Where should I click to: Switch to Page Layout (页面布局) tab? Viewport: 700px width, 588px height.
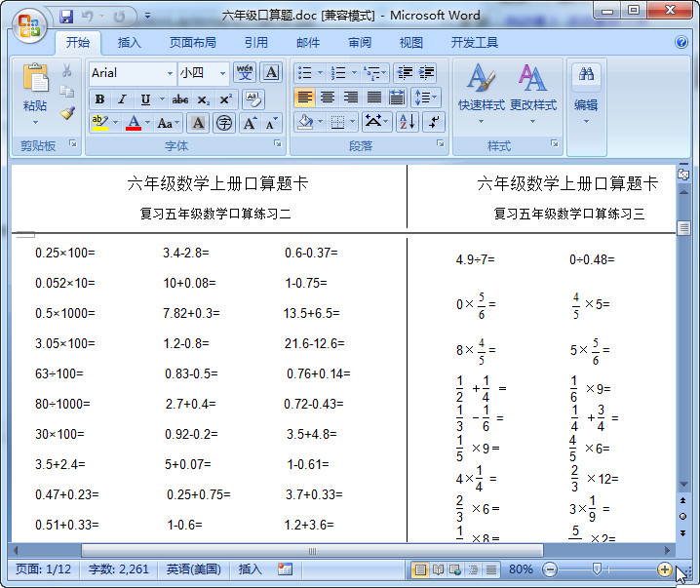tap(193, 42)
